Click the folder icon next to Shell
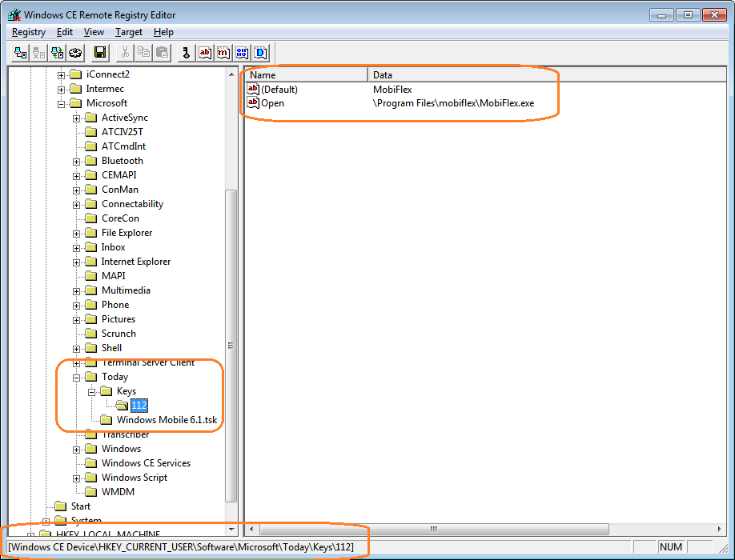735x560 pixels. click(x=91, y=348)
